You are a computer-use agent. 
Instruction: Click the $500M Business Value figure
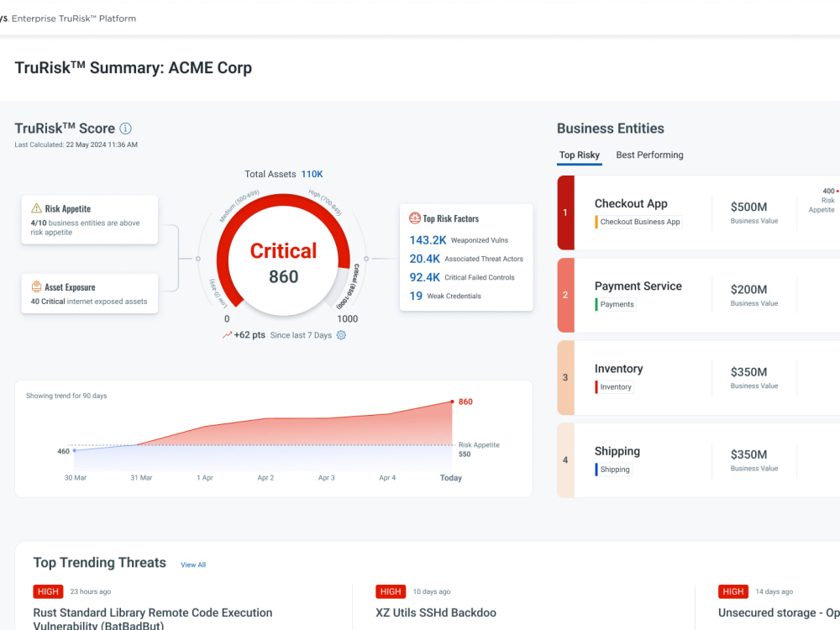click(x=748, y=207)
